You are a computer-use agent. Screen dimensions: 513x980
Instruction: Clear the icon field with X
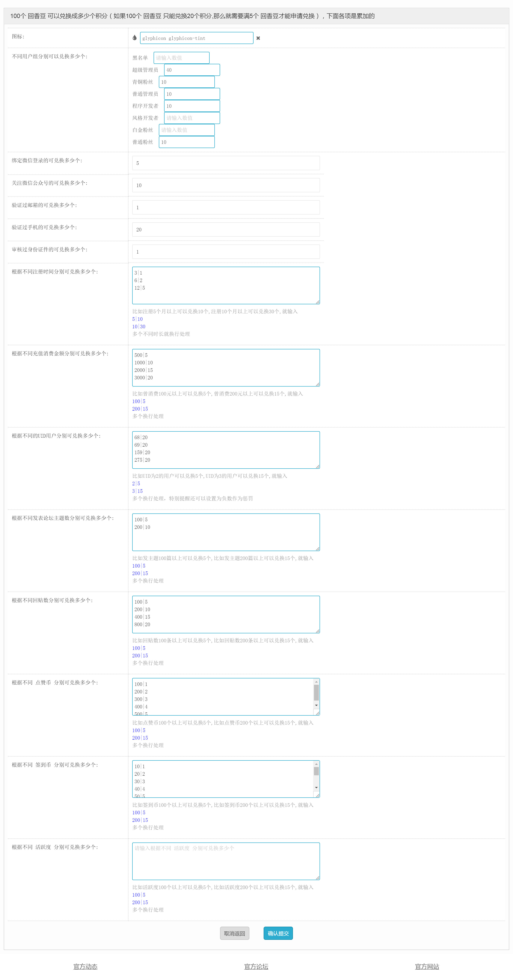(x=258, y=38)
